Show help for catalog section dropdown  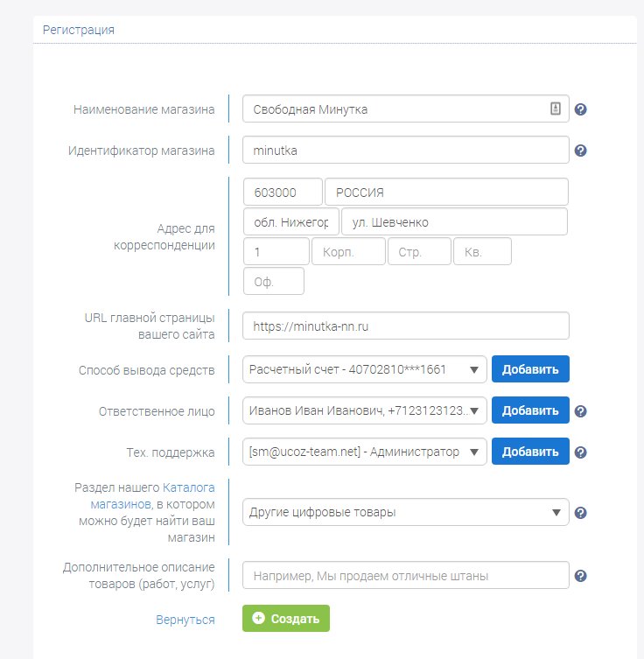coord(580,513)
